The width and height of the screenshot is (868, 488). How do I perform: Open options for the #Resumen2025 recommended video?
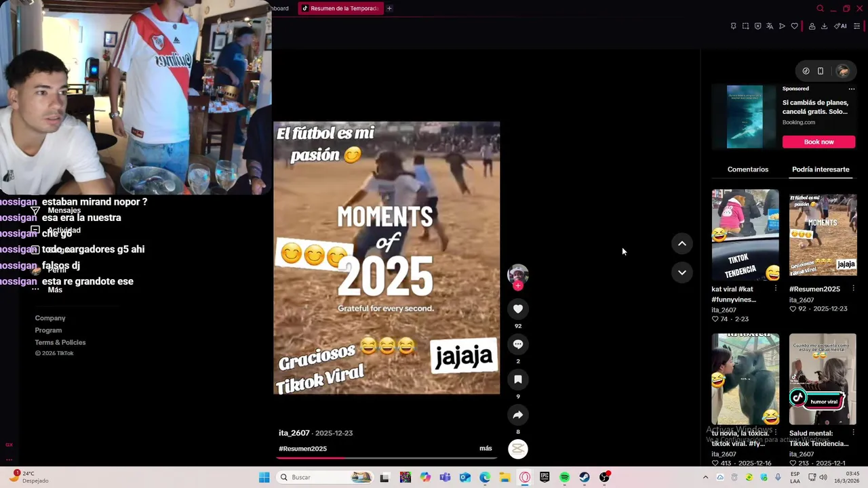(853, 289)
